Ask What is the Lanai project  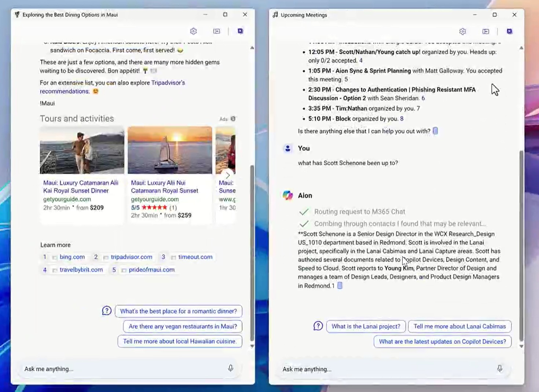click(366, 326)
